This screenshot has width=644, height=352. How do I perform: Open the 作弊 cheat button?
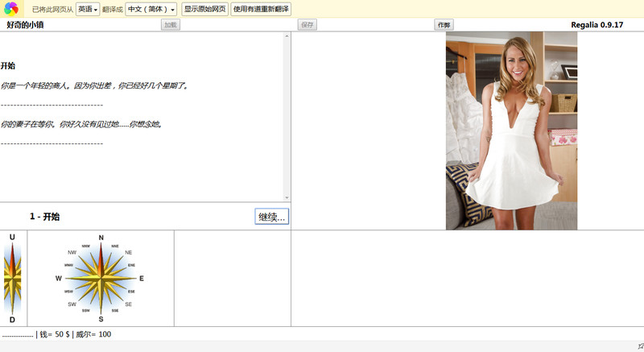(444, 25)
